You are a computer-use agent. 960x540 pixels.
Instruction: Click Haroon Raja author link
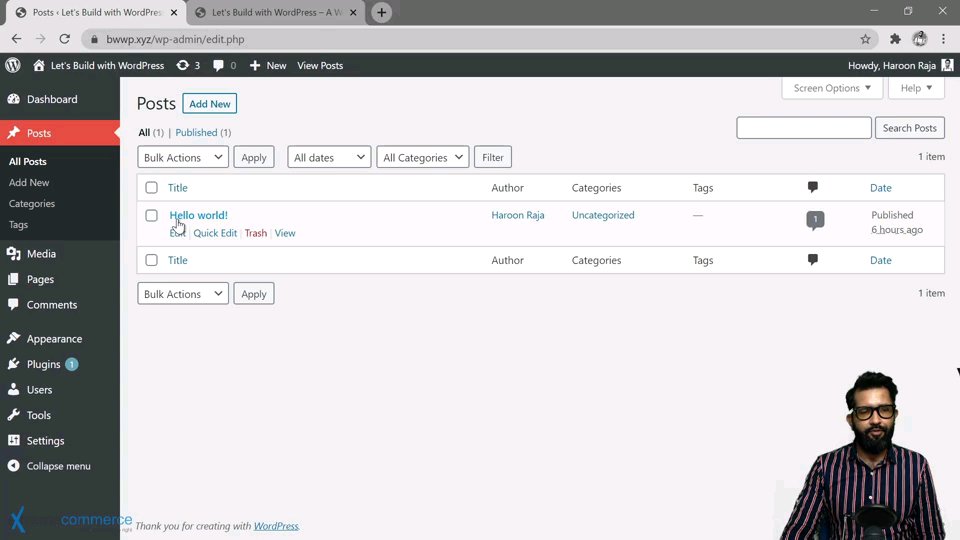[517, 215]
